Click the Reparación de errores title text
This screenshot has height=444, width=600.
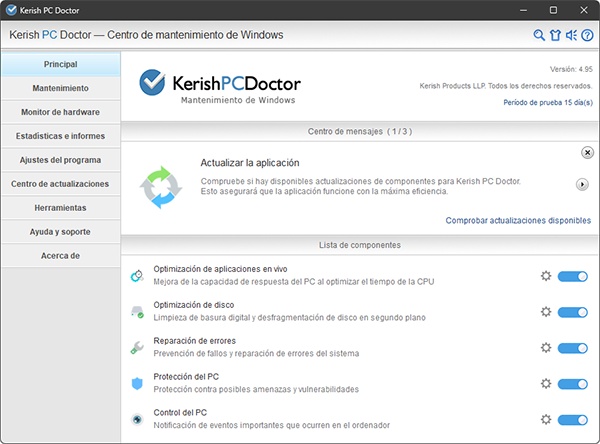[194, 341]
